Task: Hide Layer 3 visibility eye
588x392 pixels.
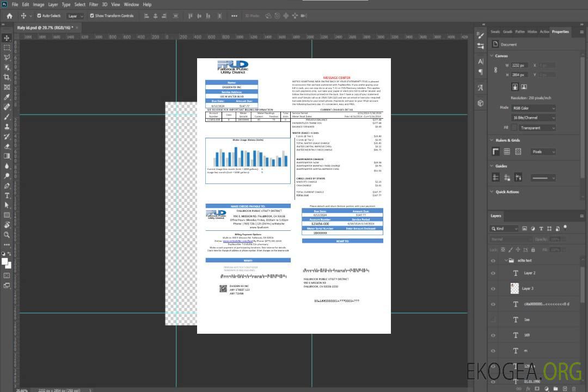Action: 493,289
